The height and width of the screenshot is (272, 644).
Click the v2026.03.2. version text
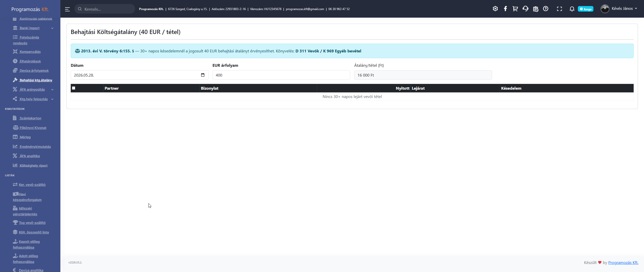click(75, 262)
